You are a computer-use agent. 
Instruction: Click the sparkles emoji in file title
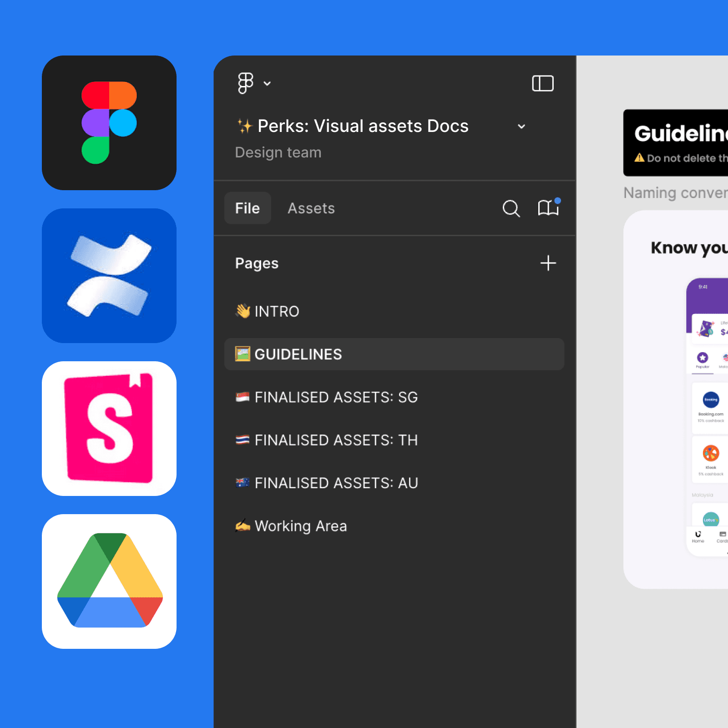(245, 126)
